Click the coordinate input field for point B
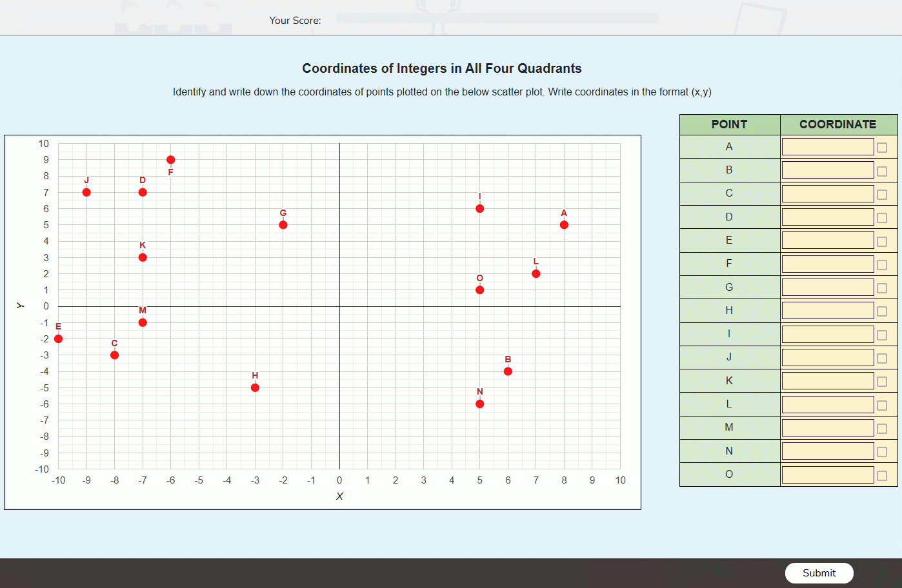 click(827, 170)
